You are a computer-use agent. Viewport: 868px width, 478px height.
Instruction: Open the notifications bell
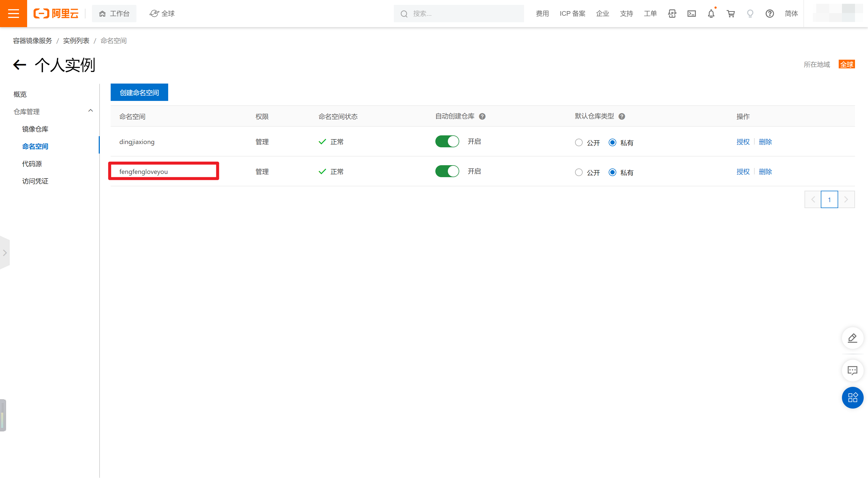point(711,14)
